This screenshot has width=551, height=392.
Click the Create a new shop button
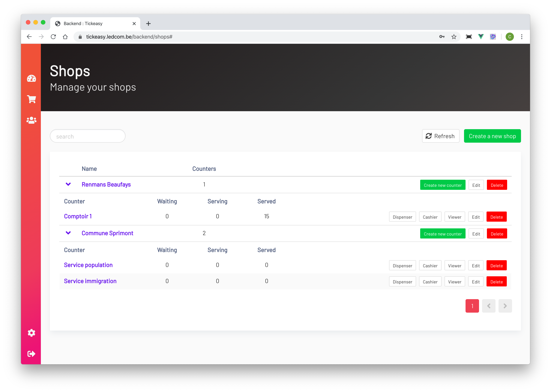492,136
